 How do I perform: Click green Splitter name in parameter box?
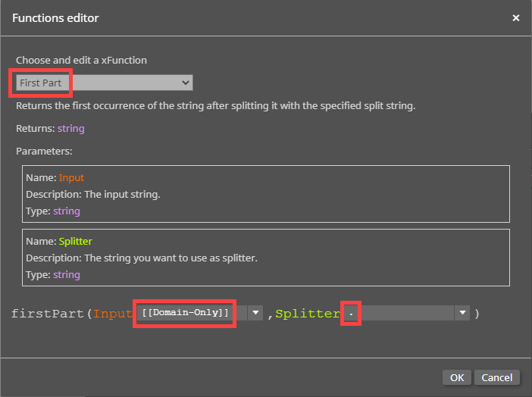point(75,242)
